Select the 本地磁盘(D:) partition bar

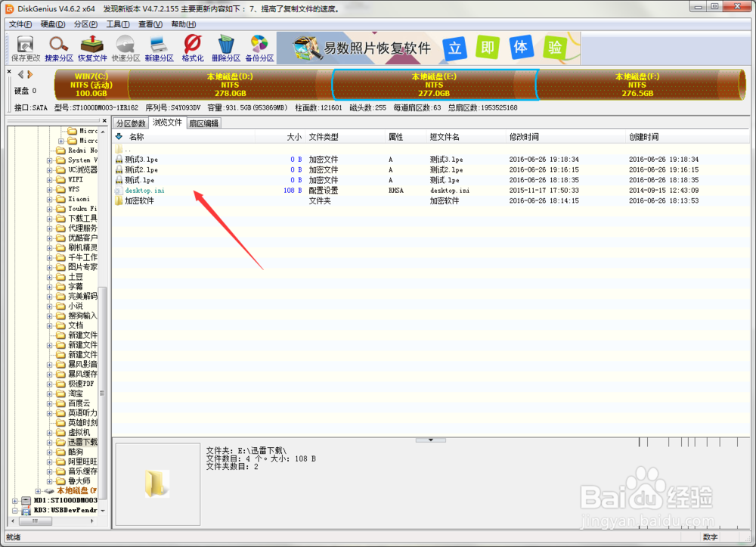pyautogui.click(x=230, y=85)
